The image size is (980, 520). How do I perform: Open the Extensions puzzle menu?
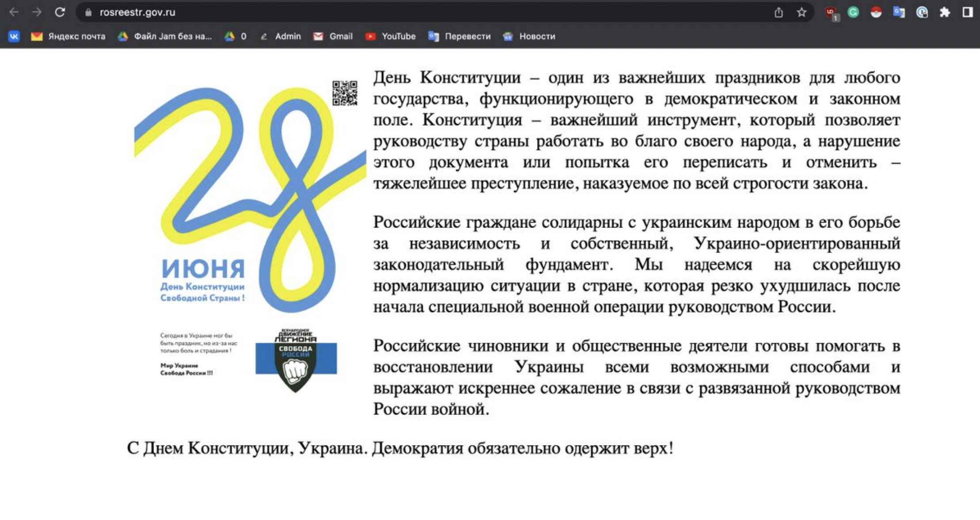click(945, 12)
